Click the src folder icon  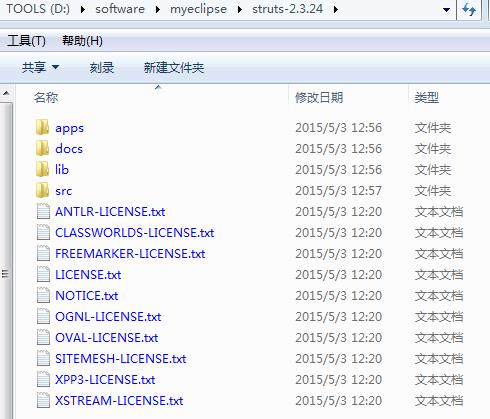tap(43, 191)
